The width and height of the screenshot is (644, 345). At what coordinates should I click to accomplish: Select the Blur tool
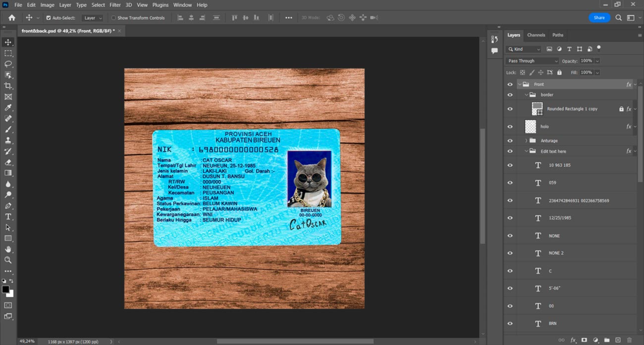[8, 184]
